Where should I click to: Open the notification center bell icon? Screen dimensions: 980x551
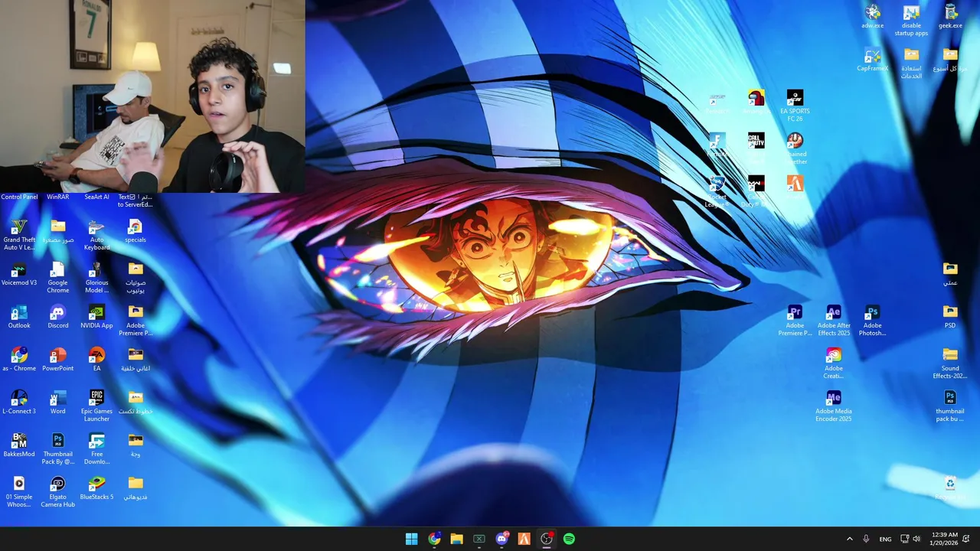[x=966, y=539]
